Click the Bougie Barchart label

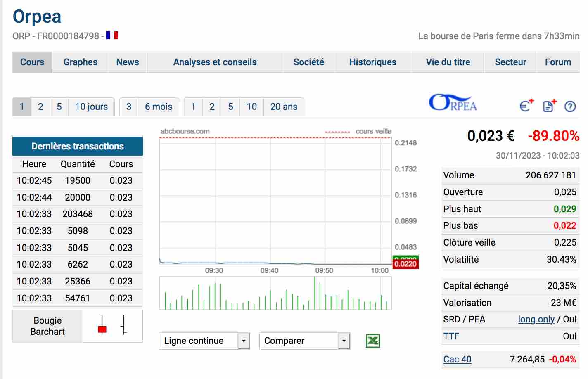tap(47, 326)
